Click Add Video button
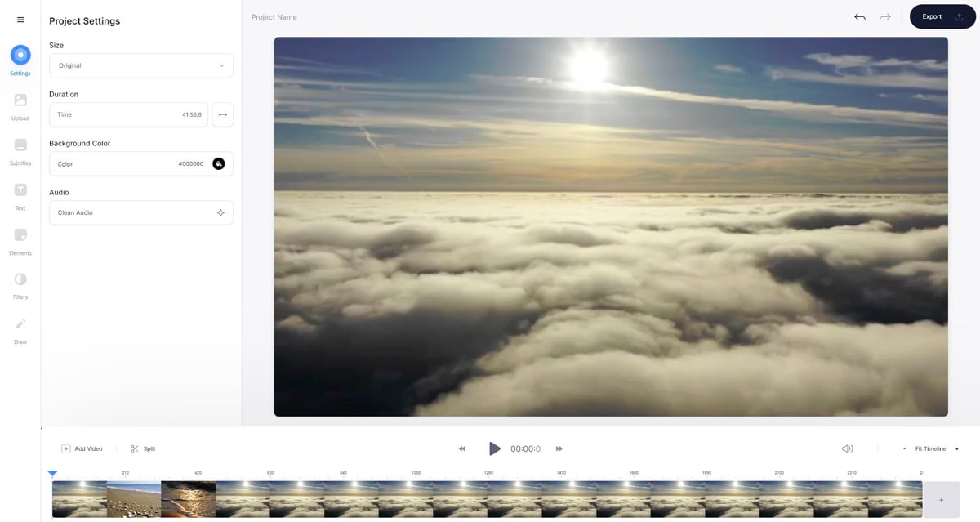The image size is (980, 522). [x=82, y=448]
